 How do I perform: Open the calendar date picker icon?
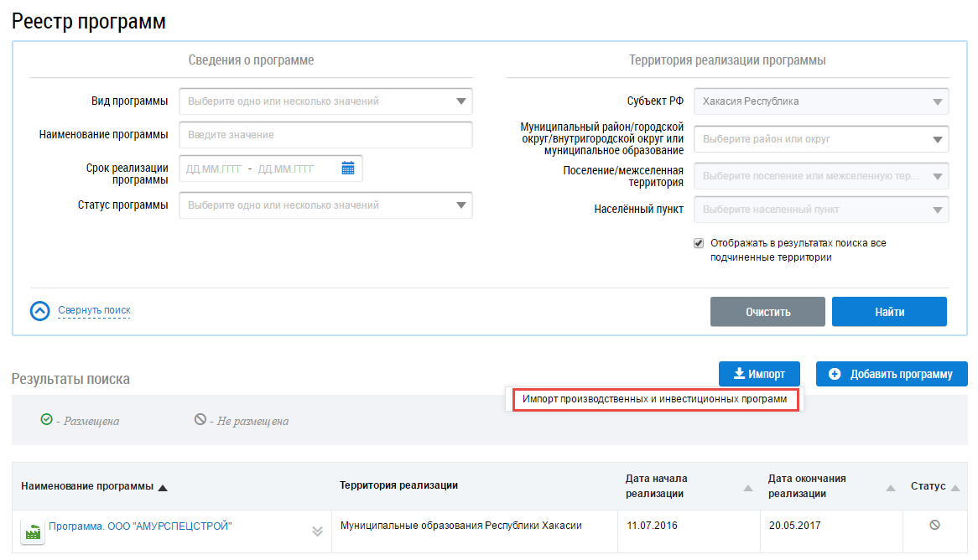click(348, 169)
